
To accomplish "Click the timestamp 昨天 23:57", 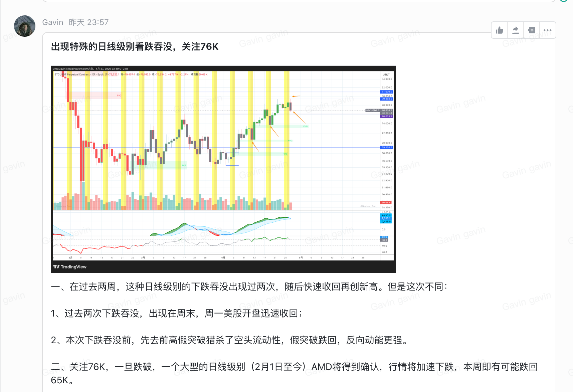I will coord(89,22).
